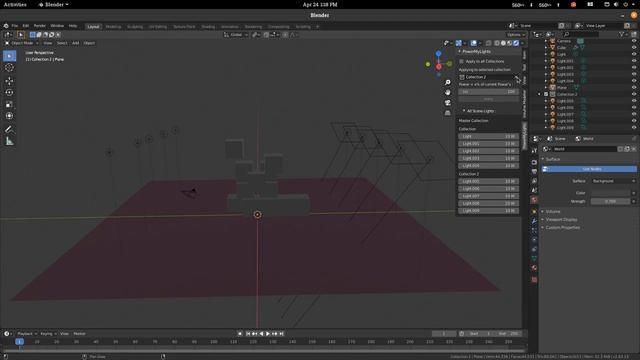The image size is (640, 360).
Task: Click the pan hand viewport icon
Action: (447, 93)
